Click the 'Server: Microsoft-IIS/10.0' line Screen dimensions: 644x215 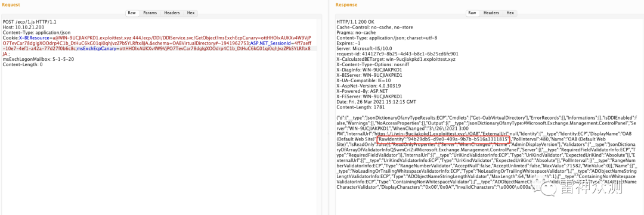click(x=364, y=48)
